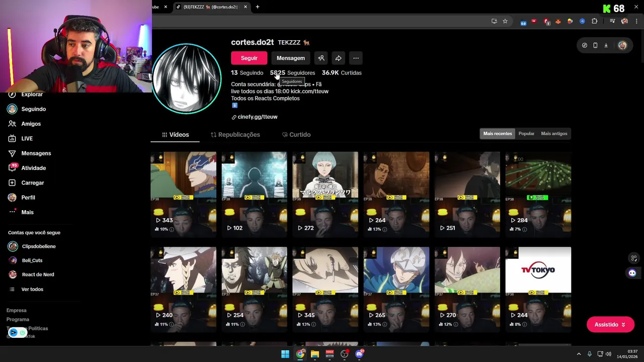Viewport: 644px width, 362px height.
Task: Open the Windows Start button
Action: tap(285, 354)
